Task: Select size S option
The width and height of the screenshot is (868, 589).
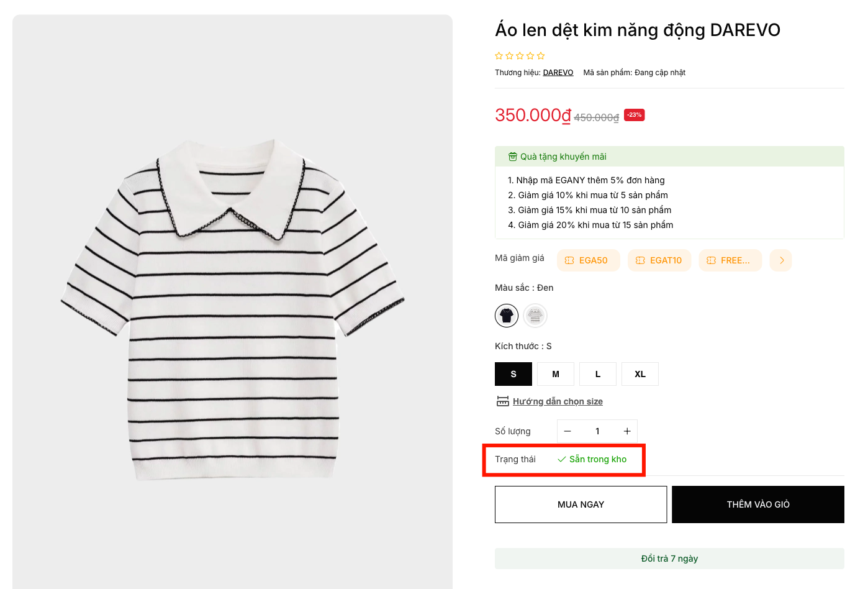Action: point(513,374)
